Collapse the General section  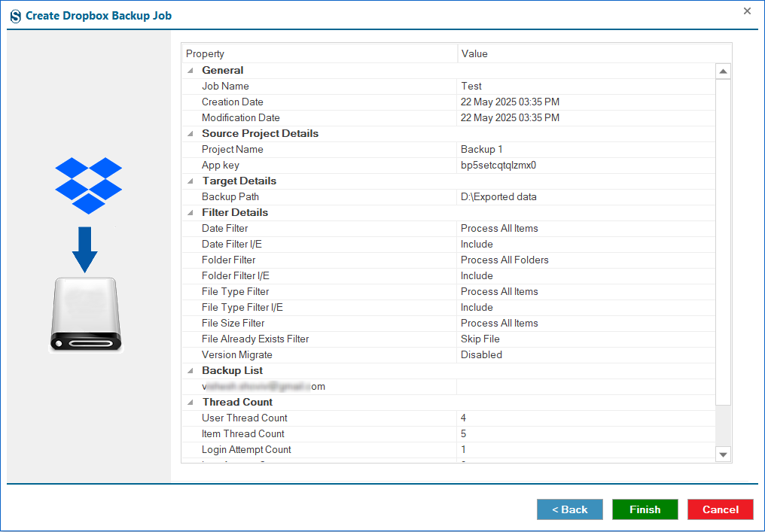[x=190, y=70]
